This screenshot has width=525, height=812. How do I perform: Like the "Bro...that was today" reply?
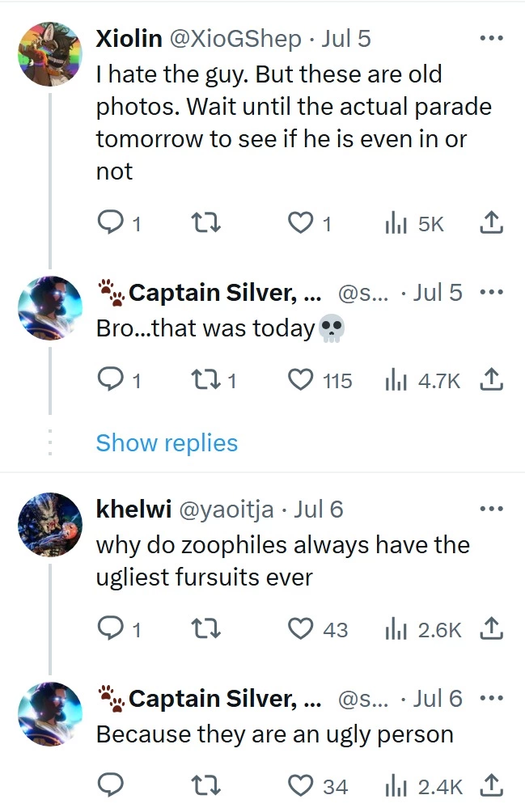pos(320,381)
